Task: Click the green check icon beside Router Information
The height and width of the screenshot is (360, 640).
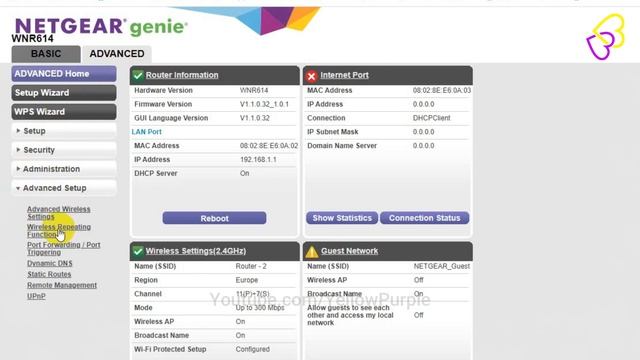Action: 138,76
